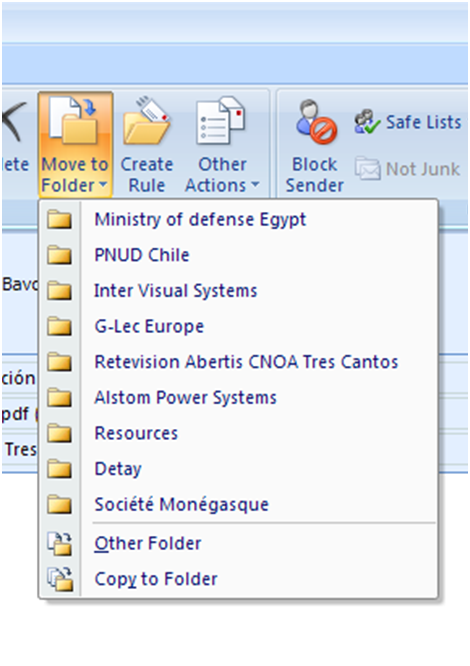Screen dimensions: 470x666
Task: Open the Move to Folder dropdown button
Action: pyautogui.click(x=75, y=144)
